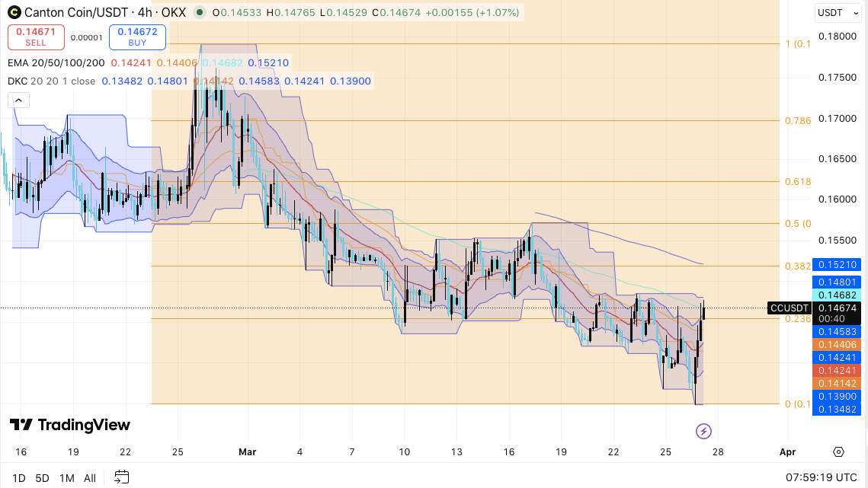Open the go-to-date calendar icon
This screenshot has height=488, width=868.
point(121,477)
